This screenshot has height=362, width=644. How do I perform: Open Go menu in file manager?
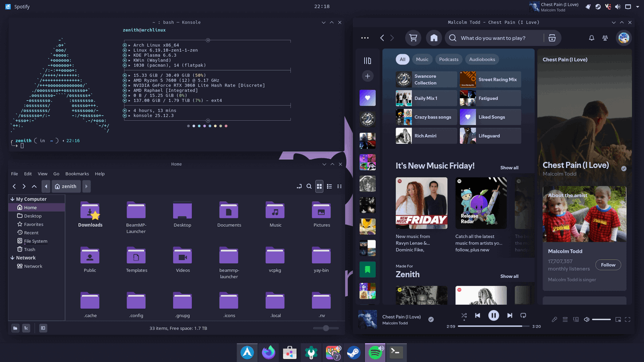pyautogui.click(x=56, y=174)
